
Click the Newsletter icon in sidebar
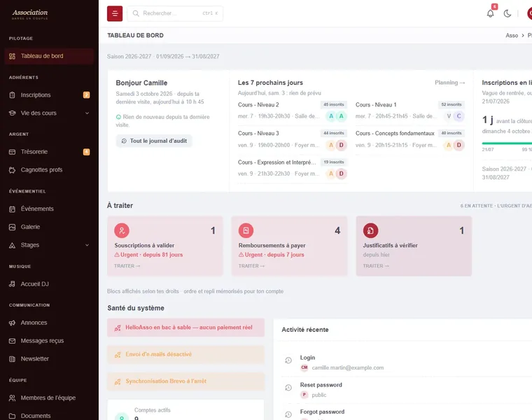pyautogui.click(x=12, y=358)
